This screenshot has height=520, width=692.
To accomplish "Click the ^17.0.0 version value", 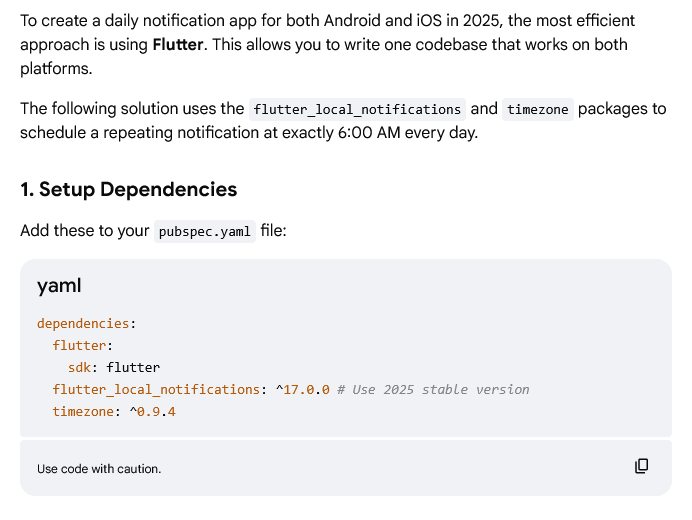I will (303, 390).
